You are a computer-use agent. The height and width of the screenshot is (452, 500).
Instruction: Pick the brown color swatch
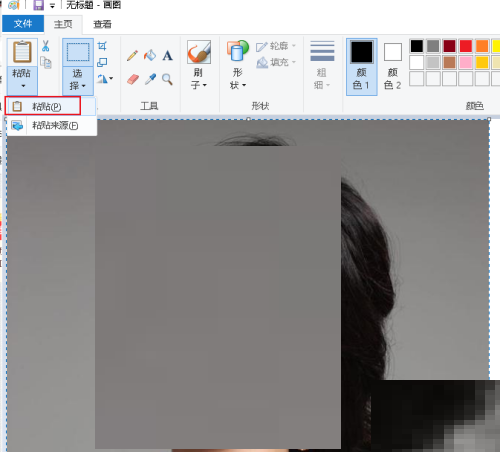pos(449,62)
